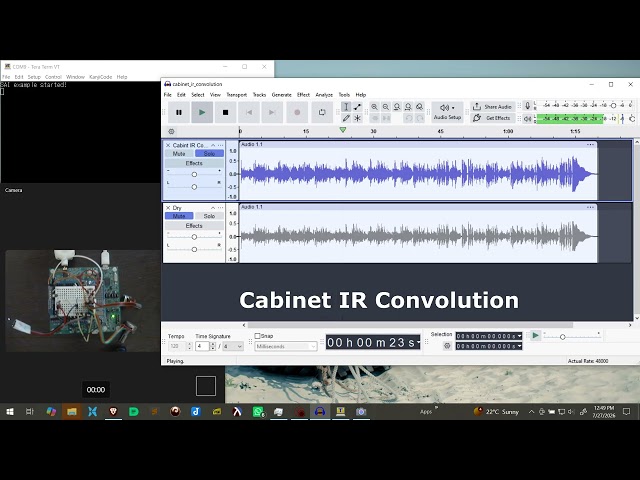
Task: Open the Generate menu
Action: click(x=282, y=95)
